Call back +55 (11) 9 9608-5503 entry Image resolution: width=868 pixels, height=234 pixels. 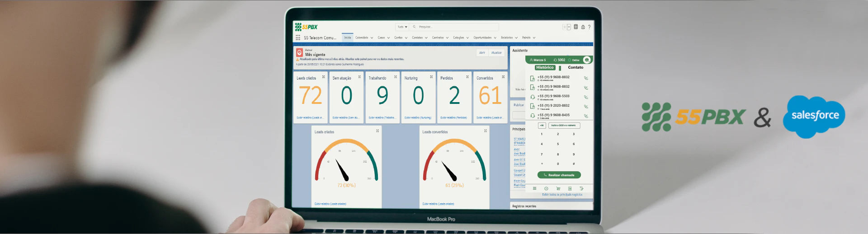(586, 97)
